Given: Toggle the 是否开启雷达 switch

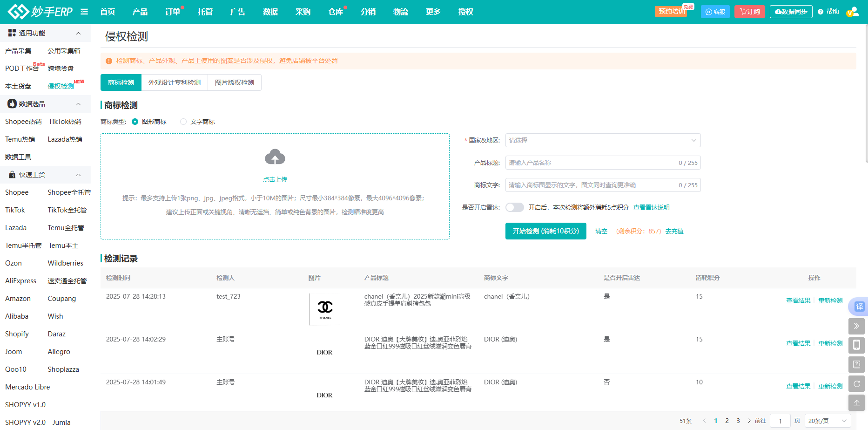Looking at the screenshot, I should pyautogui.click(x=515, y=207).
